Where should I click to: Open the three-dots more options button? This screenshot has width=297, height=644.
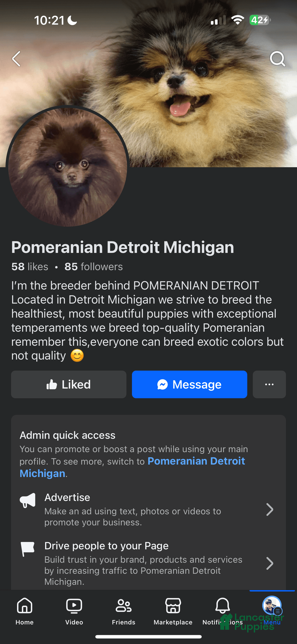(x=269, y=384)
